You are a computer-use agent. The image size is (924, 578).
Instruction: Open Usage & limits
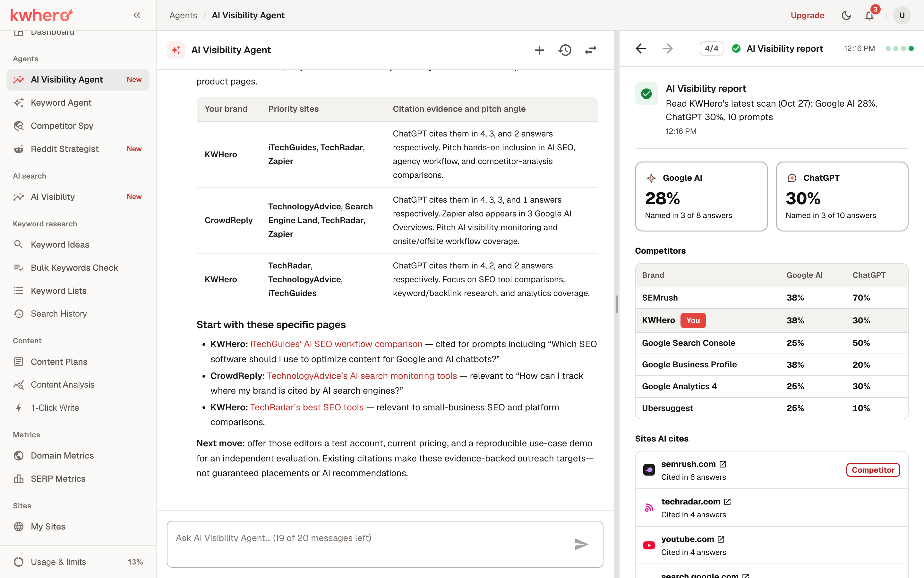pos(78,562)
